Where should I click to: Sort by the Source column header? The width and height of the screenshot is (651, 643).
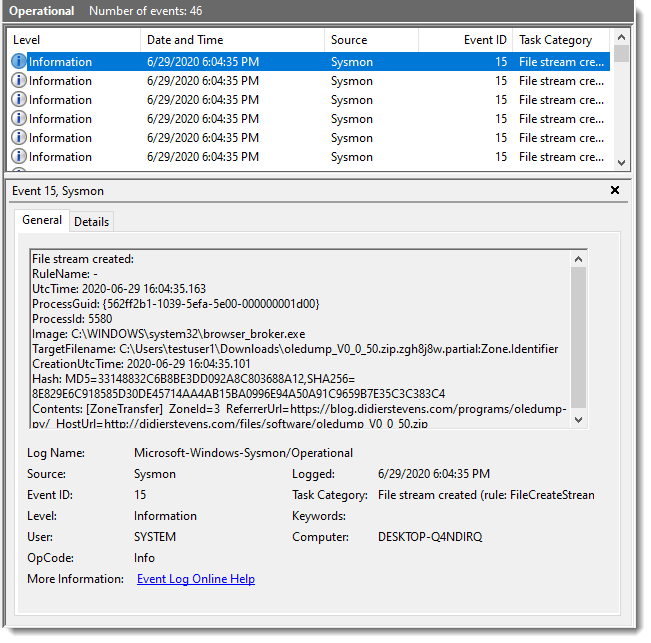coord(372,40)
